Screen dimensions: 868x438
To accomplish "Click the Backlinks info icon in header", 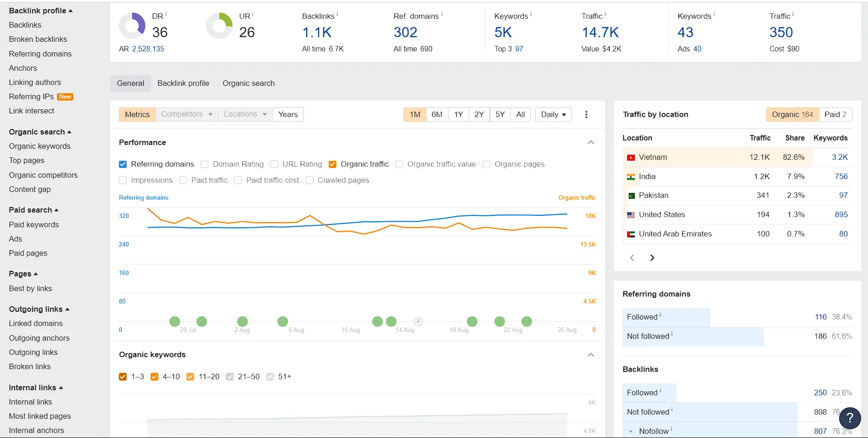I will pos(337,14).
